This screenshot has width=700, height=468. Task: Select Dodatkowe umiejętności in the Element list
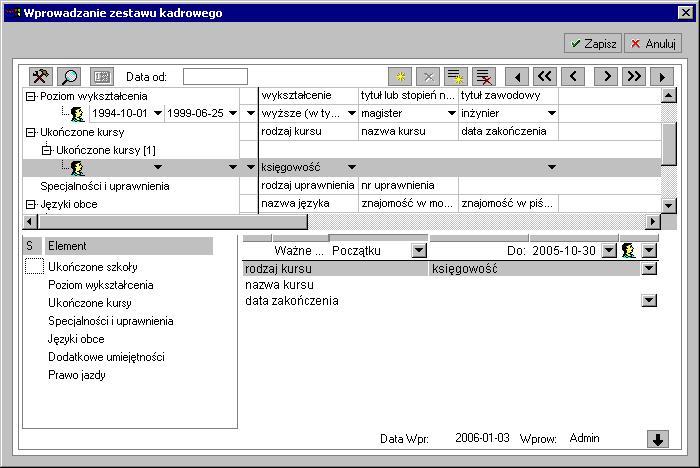click(106, 357)
